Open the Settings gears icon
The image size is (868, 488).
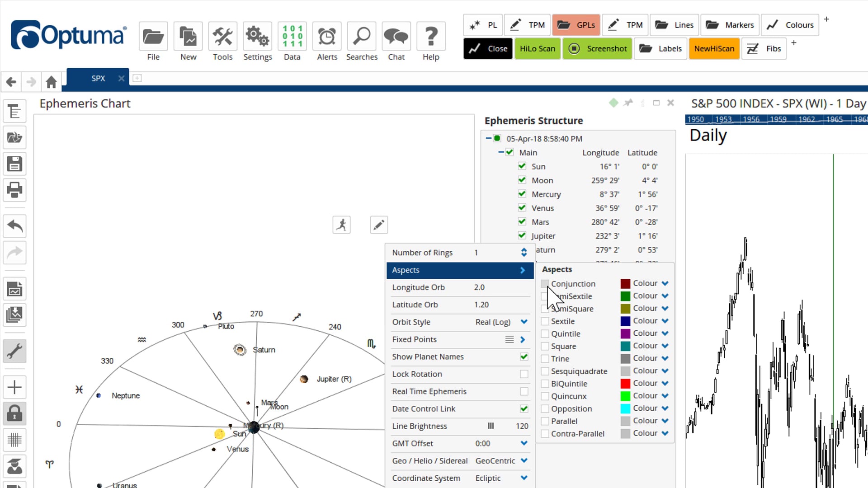(257, 36)
